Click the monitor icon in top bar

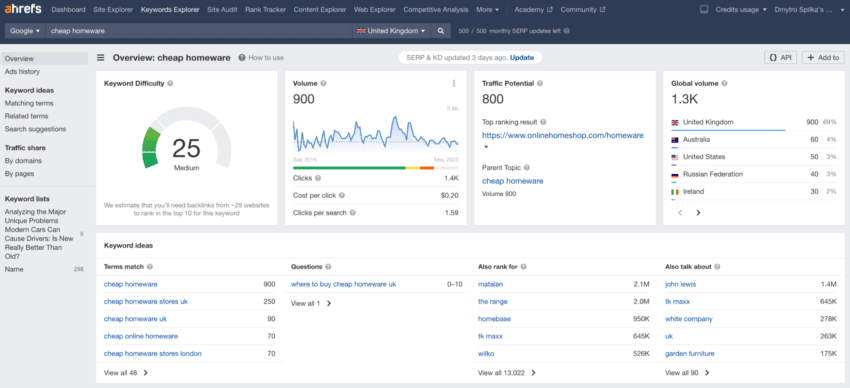click(x=704, y=10)
